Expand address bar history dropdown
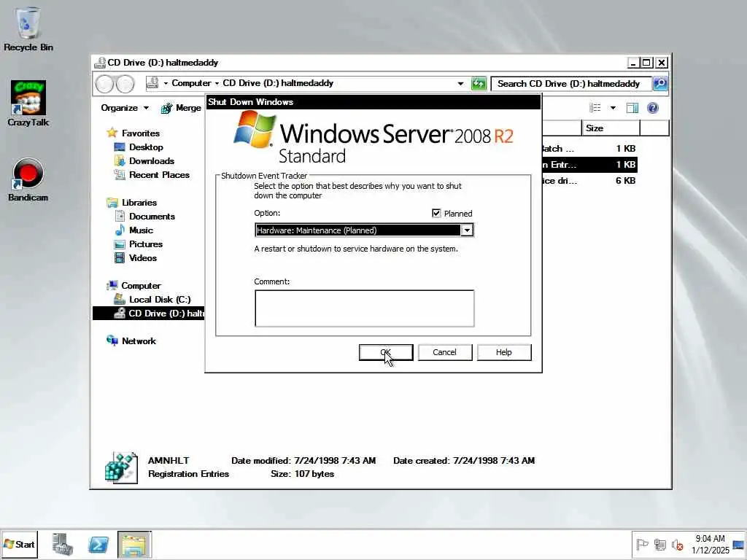This screenshot has height=560, width=747. [x=461, y=84]
